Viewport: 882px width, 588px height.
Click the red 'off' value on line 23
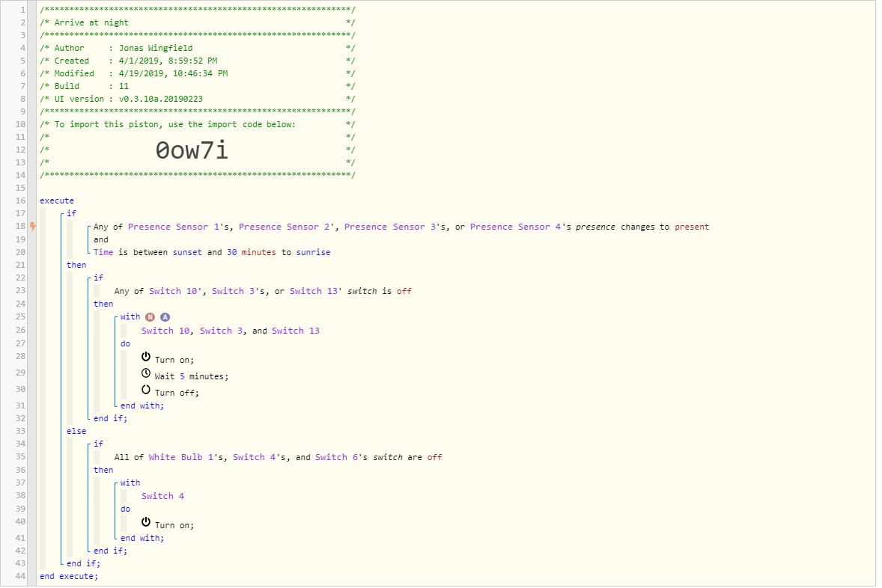[404, 291]
